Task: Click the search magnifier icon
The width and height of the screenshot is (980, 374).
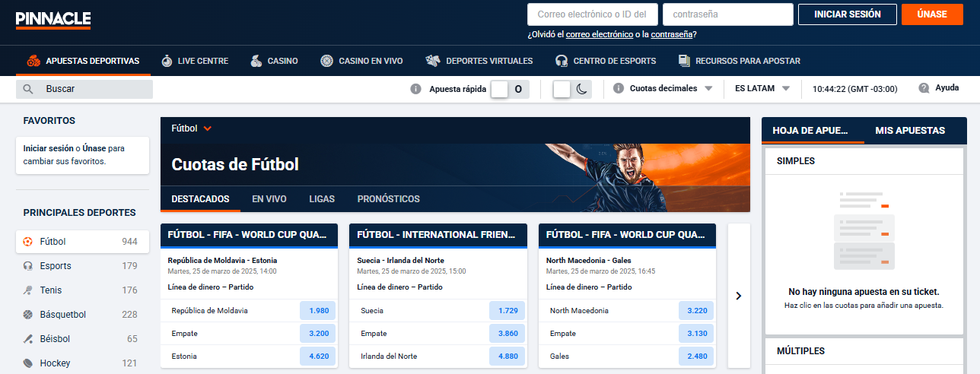Action: click(28, 89)
